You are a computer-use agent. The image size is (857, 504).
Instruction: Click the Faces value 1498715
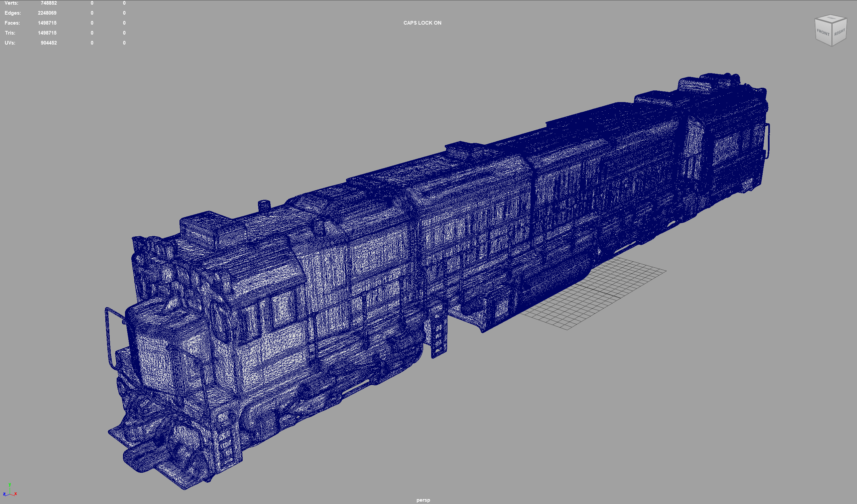click(47, 23)
